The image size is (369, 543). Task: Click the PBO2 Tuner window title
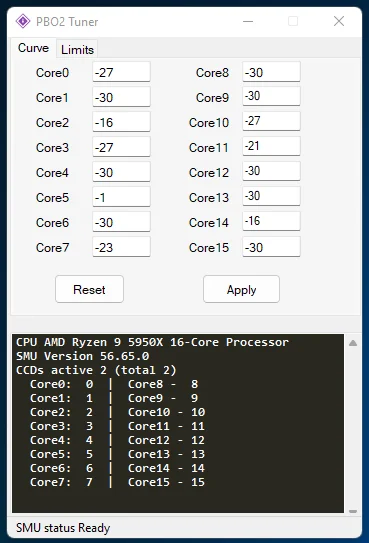pos(67,22)
